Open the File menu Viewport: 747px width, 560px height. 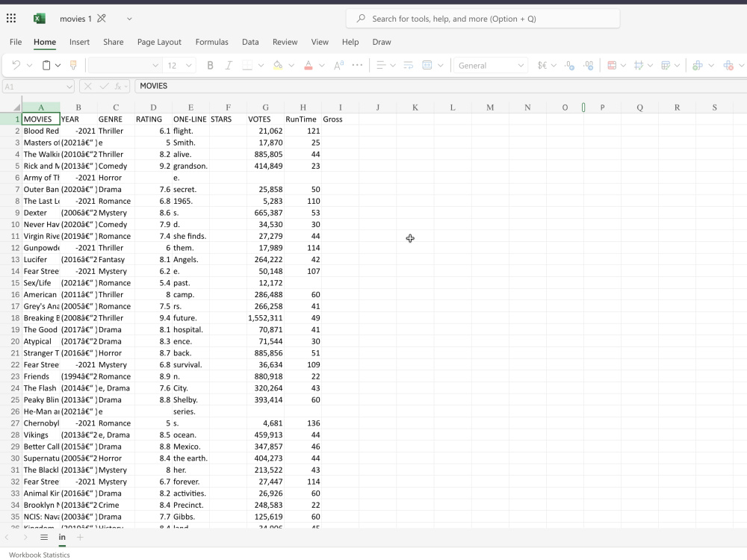click(16, 42)
